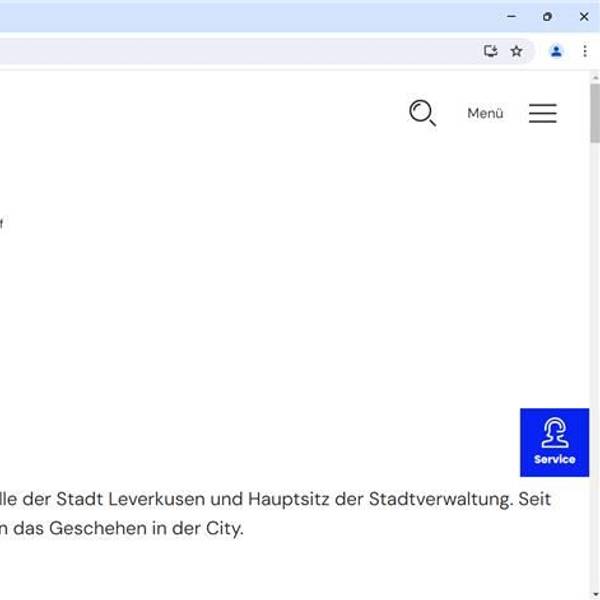Image resolution: width=600 pixels, height=600 pixels.
Task: Minimize the browser window
Action: [x=511, y=16]
